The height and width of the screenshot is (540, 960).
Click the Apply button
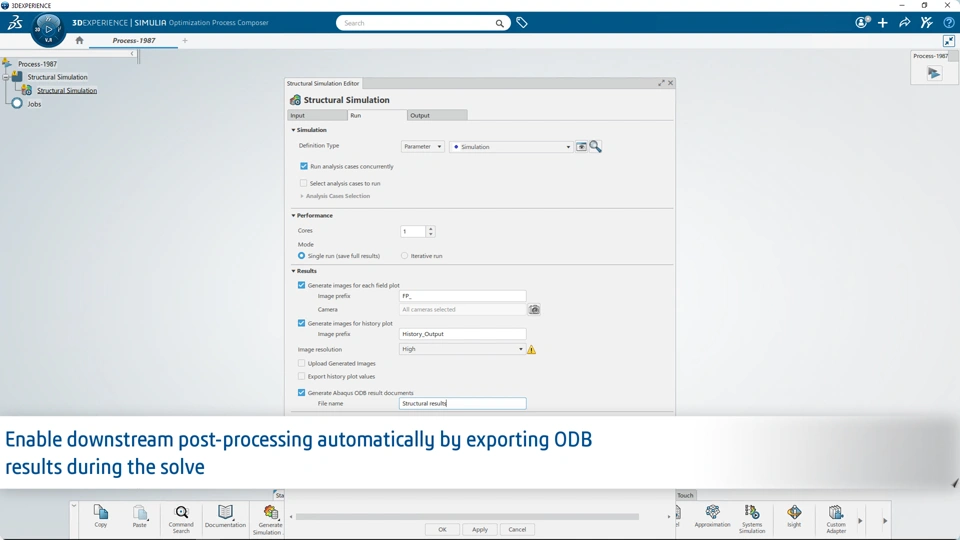[480, 530]
